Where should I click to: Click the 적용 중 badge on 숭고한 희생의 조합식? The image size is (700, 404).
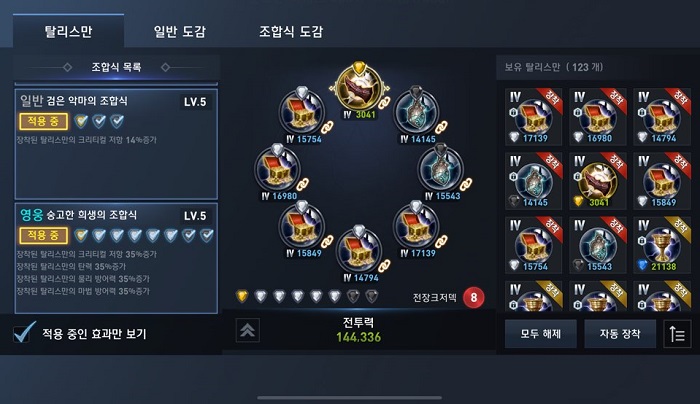pyautogui.click(x=43, y=235)
